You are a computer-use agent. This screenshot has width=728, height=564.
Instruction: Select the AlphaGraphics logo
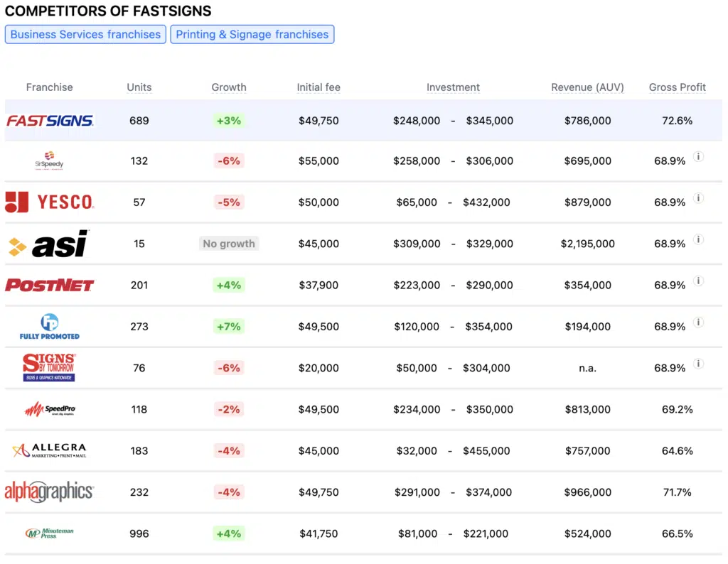pyautogui.click(x=50, y=492)
